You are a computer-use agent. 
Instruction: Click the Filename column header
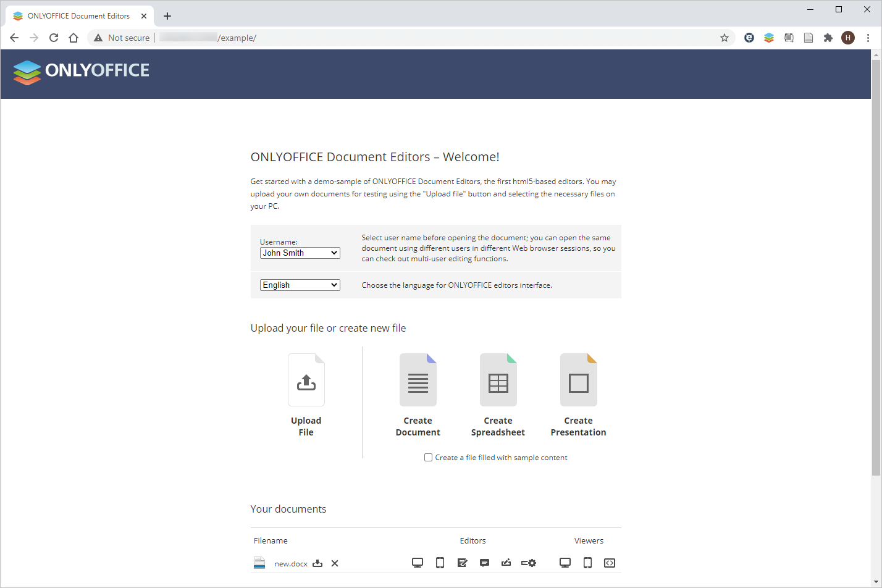(x=271, y=540)
